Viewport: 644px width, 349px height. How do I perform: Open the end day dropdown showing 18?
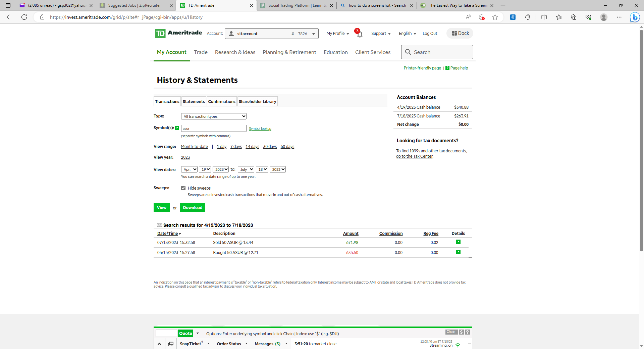[262, 169]
